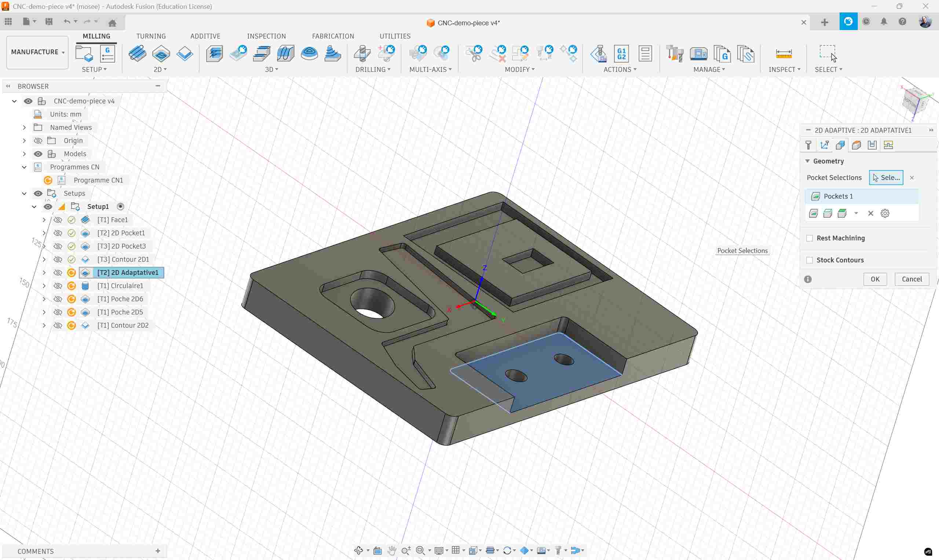Viewport: 939px width, 560px height.
Task: Cancel the 2D Adaptive dialog
Action: [x=912, y=279]
